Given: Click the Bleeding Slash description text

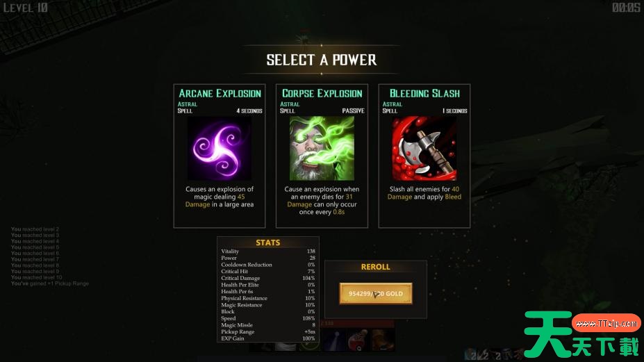Looking at the screenshot, I should coord(424,193).
